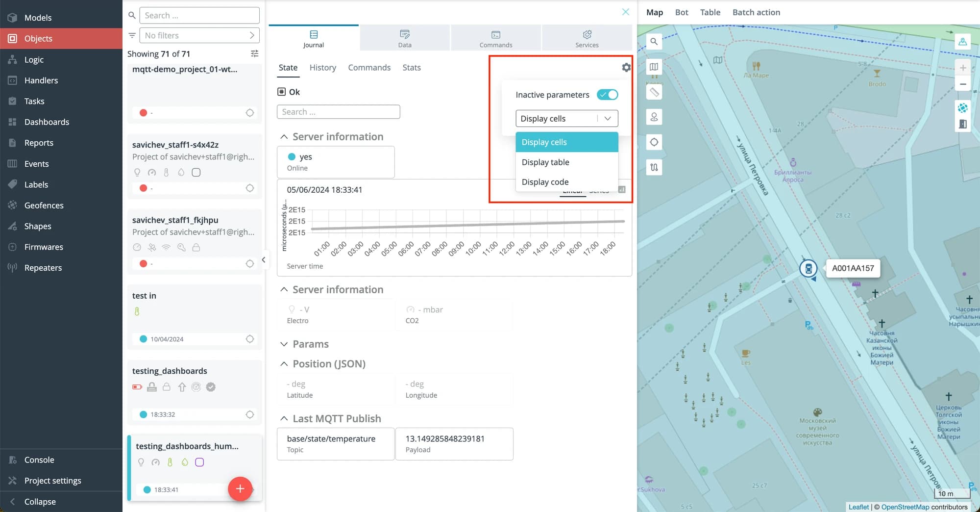Switch to the Commands tab with icon
Screen dimensions: 980x512
pos(495,38)
